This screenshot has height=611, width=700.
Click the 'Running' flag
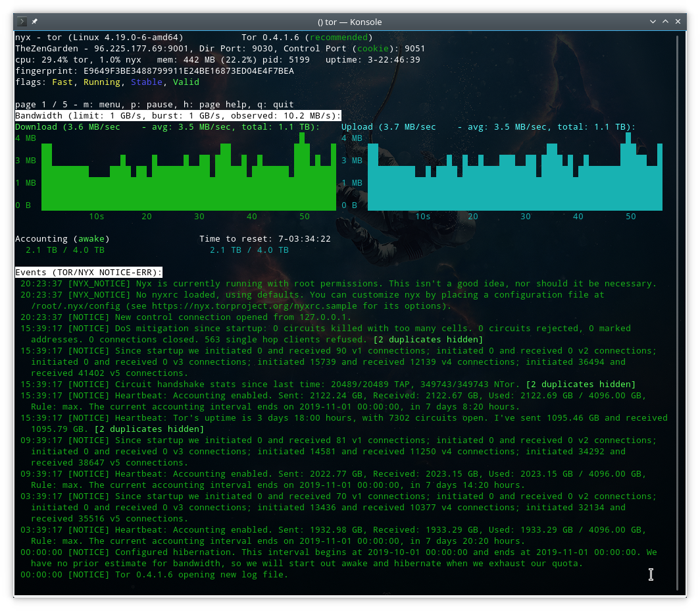coord(102,82)
